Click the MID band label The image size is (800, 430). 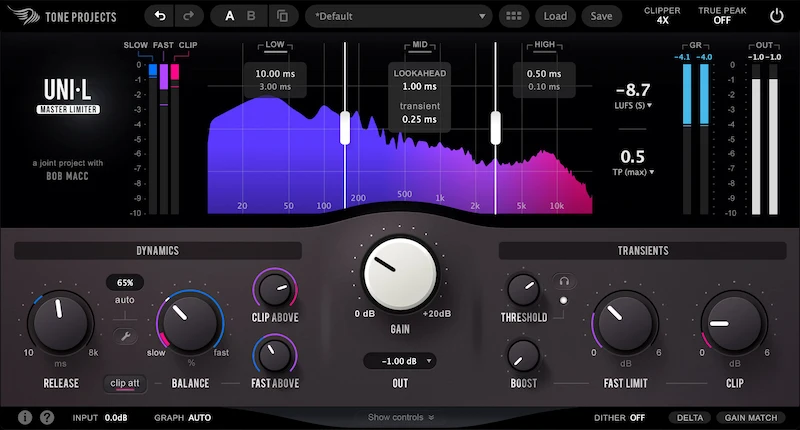click(x=419, y=44)
